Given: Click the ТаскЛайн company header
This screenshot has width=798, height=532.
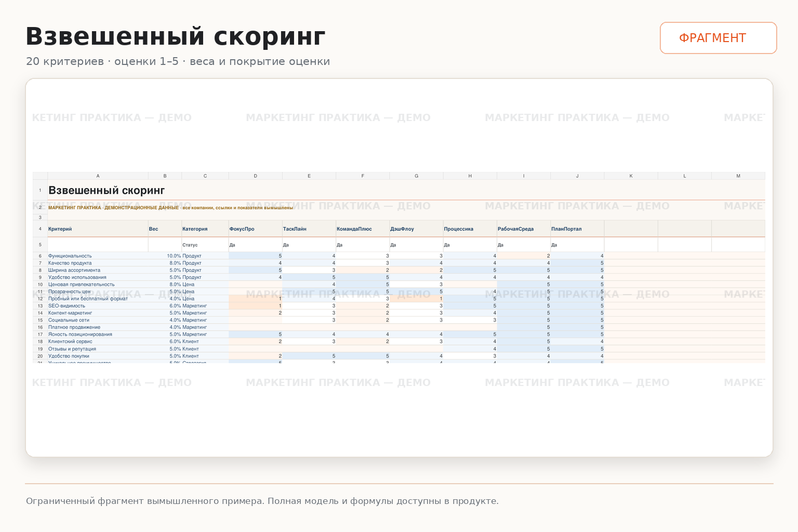Looking at the screenshot, I should (x=309, y=229).
